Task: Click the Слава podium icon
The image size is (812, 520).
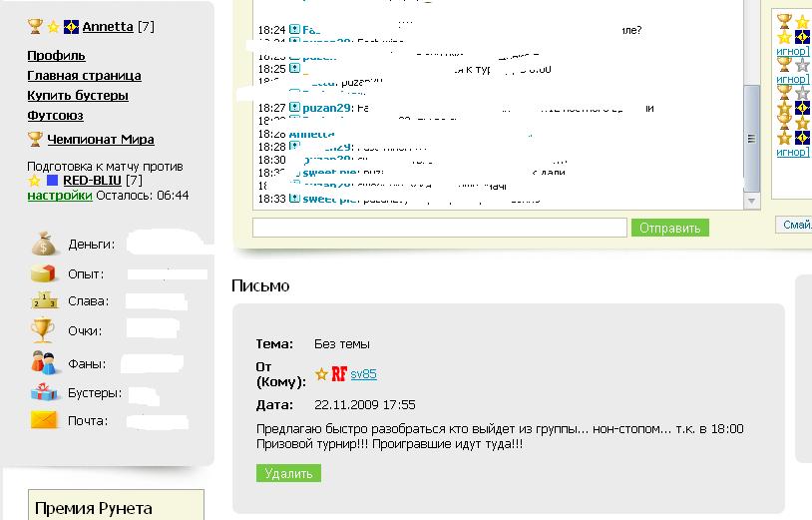Action: (45, 300)
